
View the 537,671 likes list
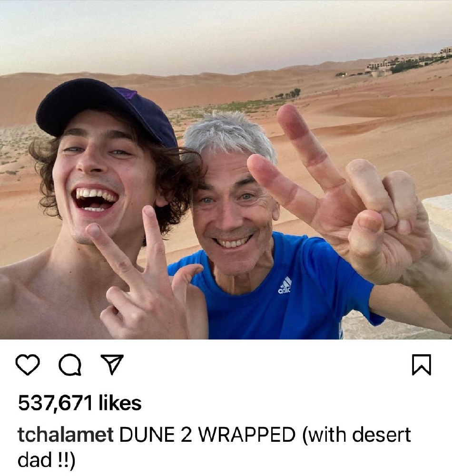click(x=79, y=403)
